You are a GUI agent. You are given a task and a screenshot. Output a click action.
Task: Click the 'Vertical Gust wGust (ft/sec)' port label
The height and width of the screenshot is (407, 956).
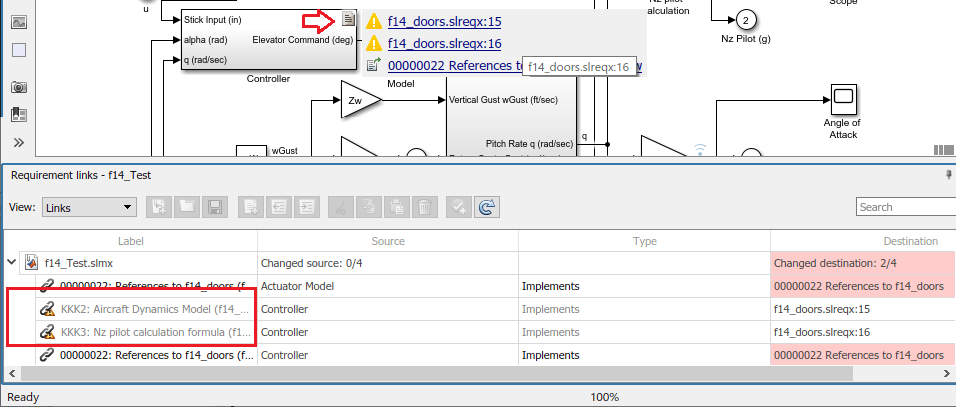click(x=503, y=100)
